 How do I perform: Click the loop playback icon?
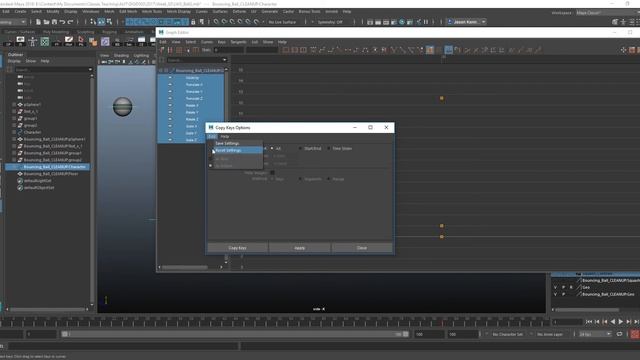[620, 334]
